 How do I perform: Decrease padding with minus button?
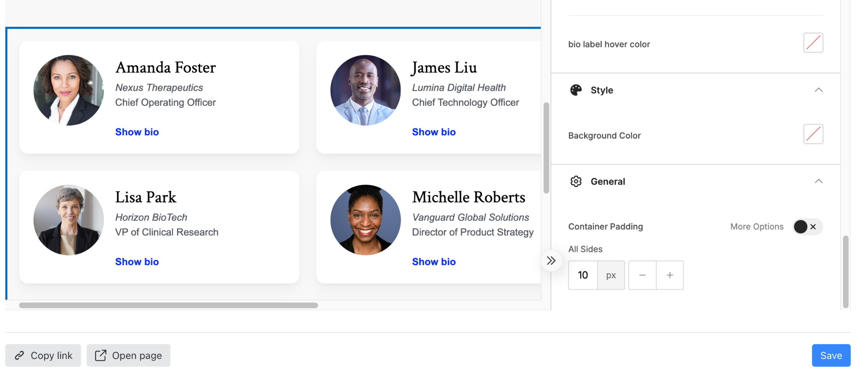click(642, 275)
